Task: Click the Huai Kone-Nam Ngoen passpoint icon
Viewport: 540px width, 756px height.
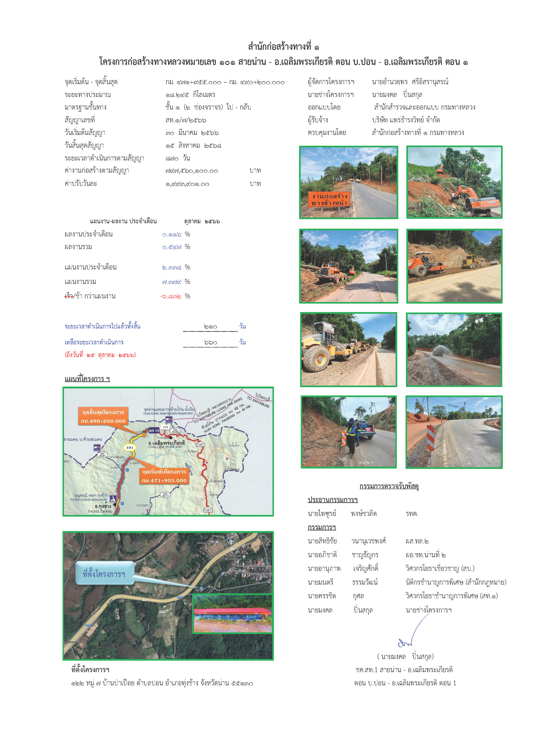Action: (x=169, y=420)
